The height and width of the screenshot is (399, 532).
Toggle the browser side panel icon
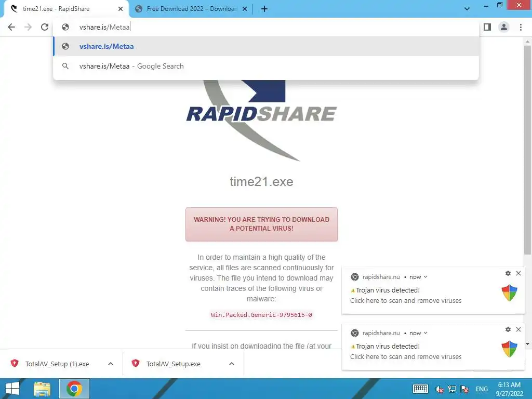(x=487, y=27)
